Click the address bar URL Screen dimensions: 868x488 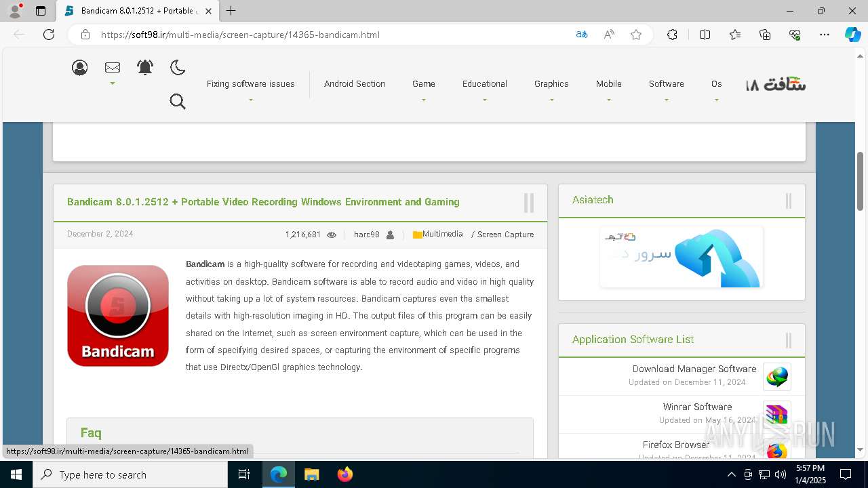click(x=240, y=35)
